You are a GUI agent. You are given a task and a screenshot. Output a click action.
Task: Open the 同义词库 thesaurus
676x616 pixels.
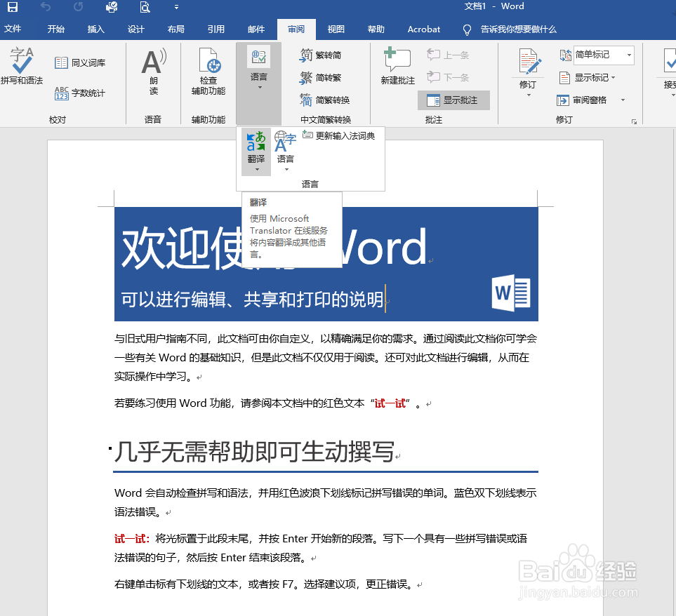tap(80, 63)
